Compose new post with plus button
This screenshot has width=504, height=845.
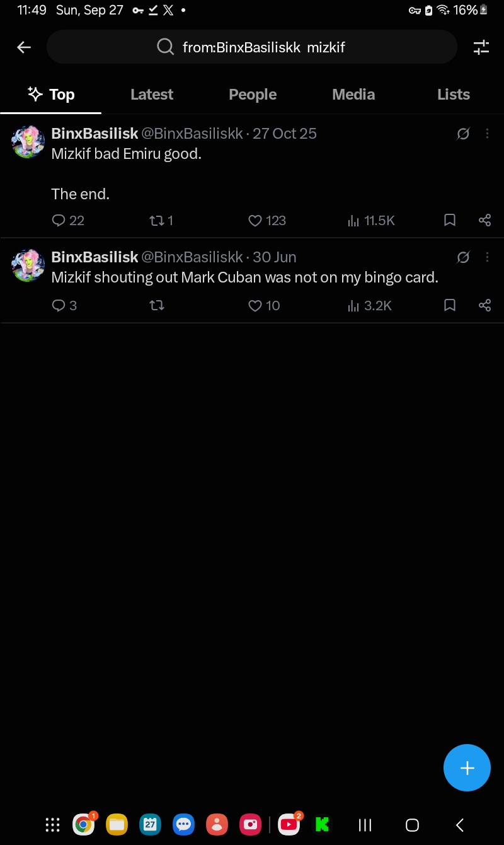tap(467, 767)
